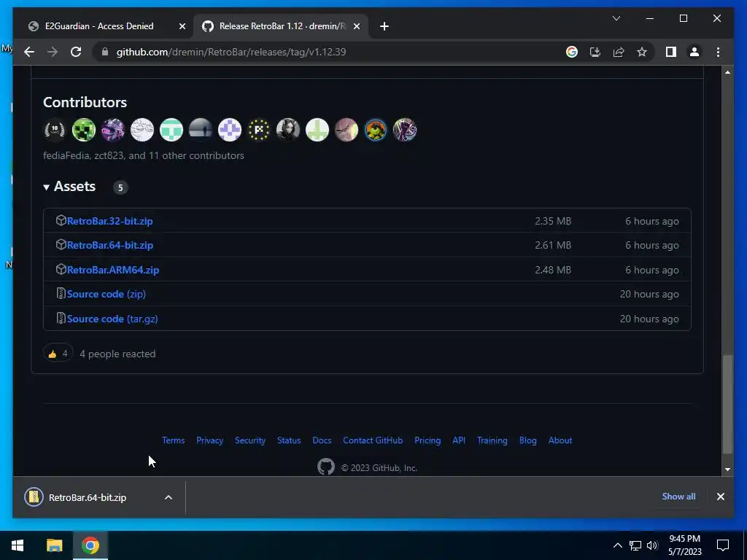Click the zip file icon beside Source code (zip)

pos(61,293)
